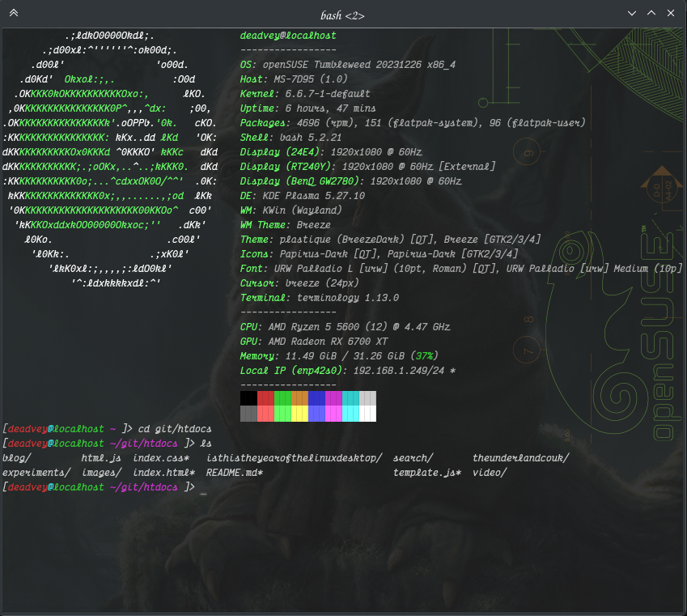Viewport: 687px width, 616px height.
Task: Click the "Icons" line with Papirus-Dark
Action: (x=379, y=254)
